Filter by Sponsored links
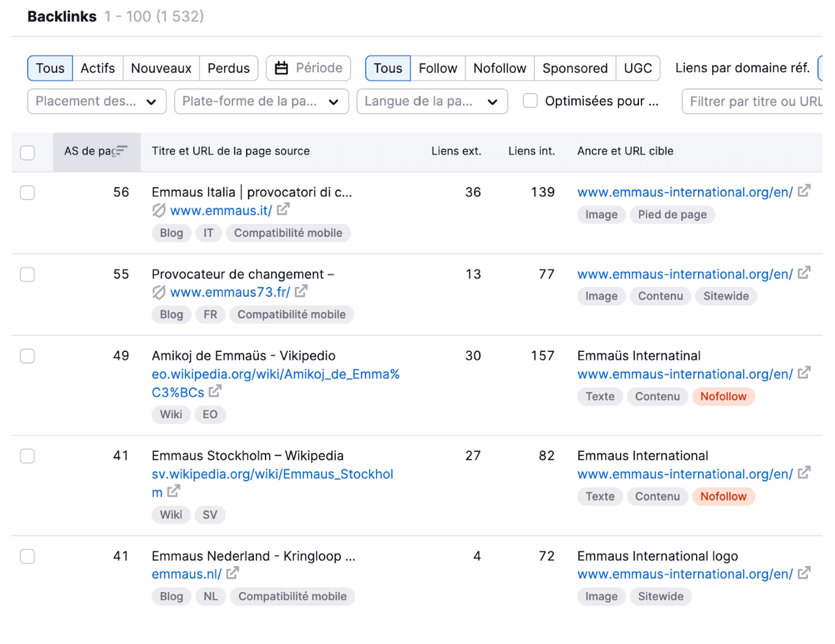This screenshot has height=644, width=835. [575, 68]
